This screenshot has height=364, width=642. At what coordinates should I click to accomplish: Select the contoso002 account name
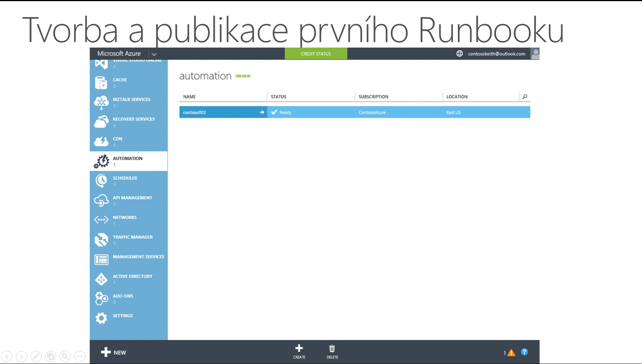pyautogui.click(x=194, y=112)
